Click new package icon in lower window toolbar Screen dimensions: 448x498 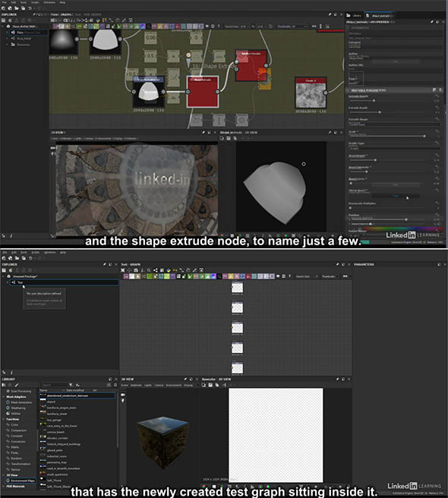pyautogui.click(x=4, y=258)
